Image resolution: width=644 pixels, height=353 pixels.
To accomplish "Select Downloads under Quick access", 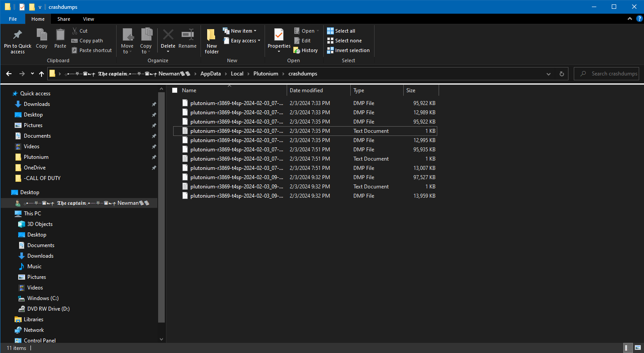I will [37, 104].
